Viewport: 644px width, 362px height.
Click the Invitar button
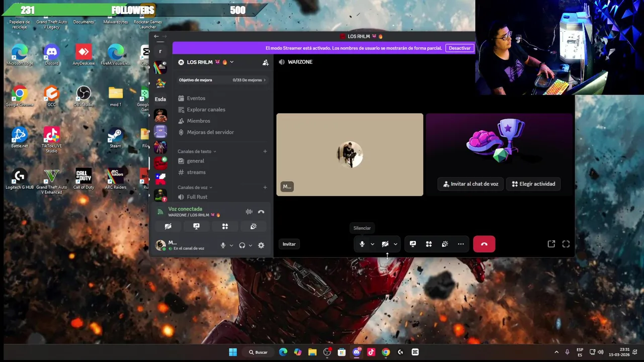tap(289, 244)
